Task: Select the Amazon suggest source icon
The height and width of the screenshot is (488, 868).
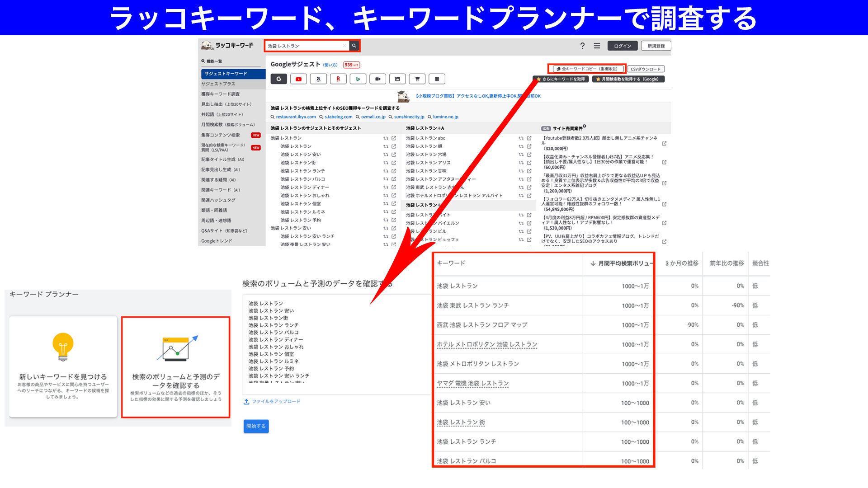Action: tap(318, 79)
